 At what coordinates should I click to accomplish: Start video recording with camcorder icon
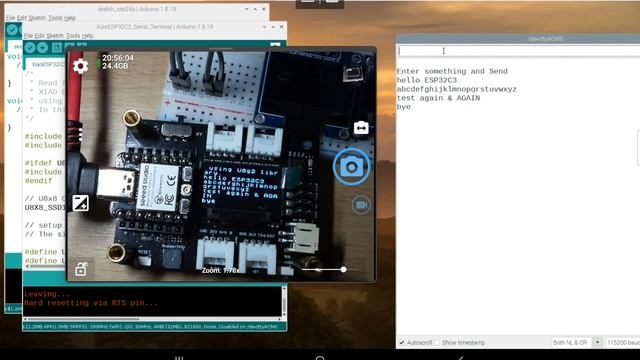361,204
